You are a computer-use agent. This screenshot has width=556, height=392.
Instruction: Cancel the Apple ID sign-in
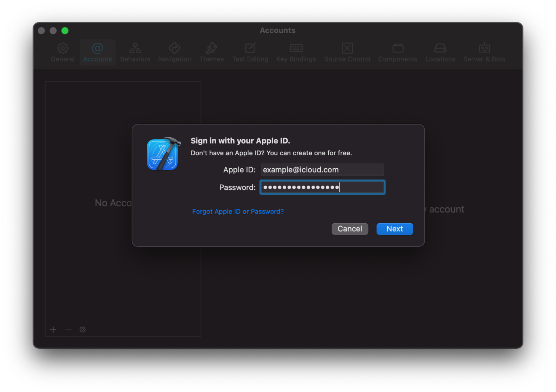tap(350, 229)
